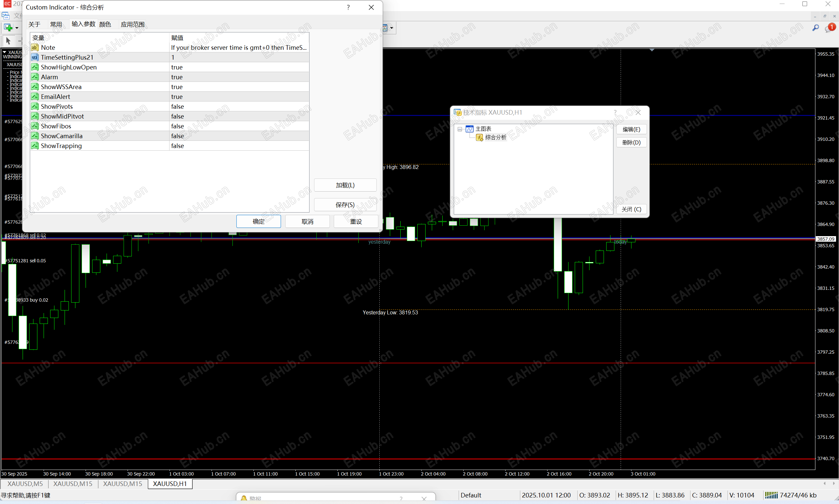Click the alert bell icon at bottom

pos(244,498)
